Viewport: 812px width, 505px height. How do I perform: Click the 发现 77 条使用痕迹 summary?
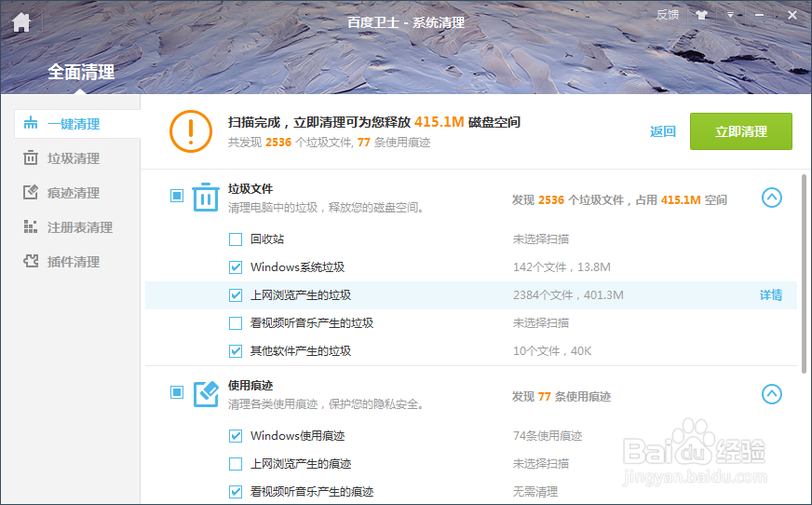(x=562, y=397)
